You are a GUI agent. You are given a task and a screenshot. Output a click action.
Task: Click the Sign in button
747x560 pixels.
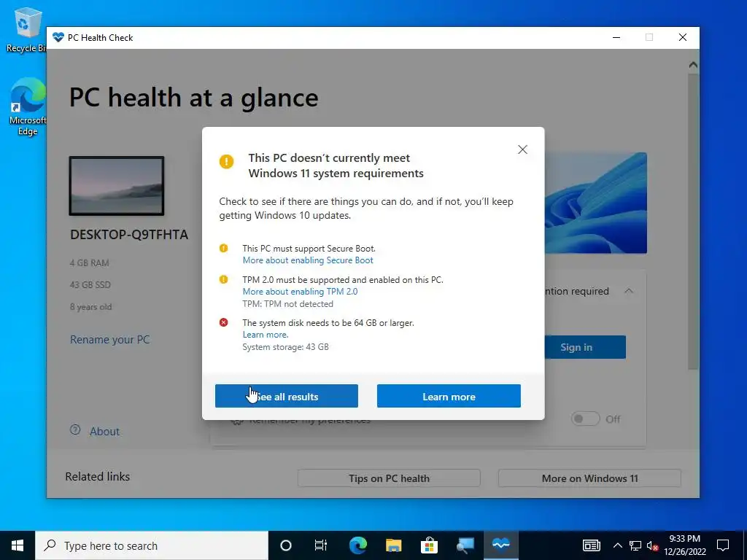click(585, 347)
